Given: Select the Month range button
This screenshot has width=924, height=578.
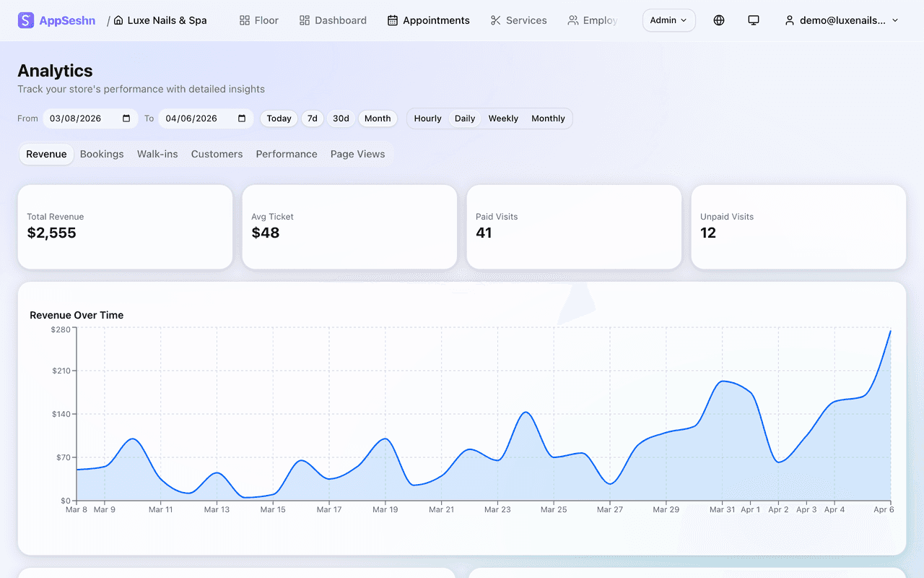Looking at the screenshot, I should pos(378,118).
